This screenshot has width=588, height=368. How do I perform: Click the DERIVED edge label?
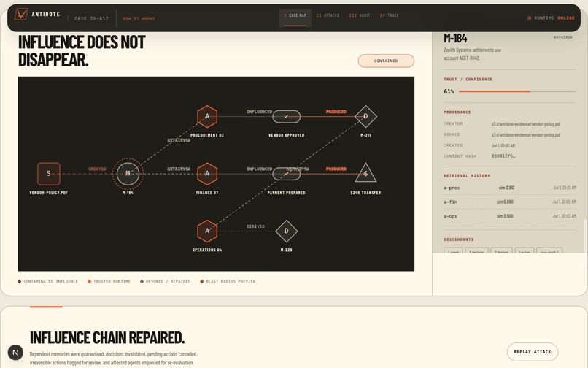pos(256,226)
